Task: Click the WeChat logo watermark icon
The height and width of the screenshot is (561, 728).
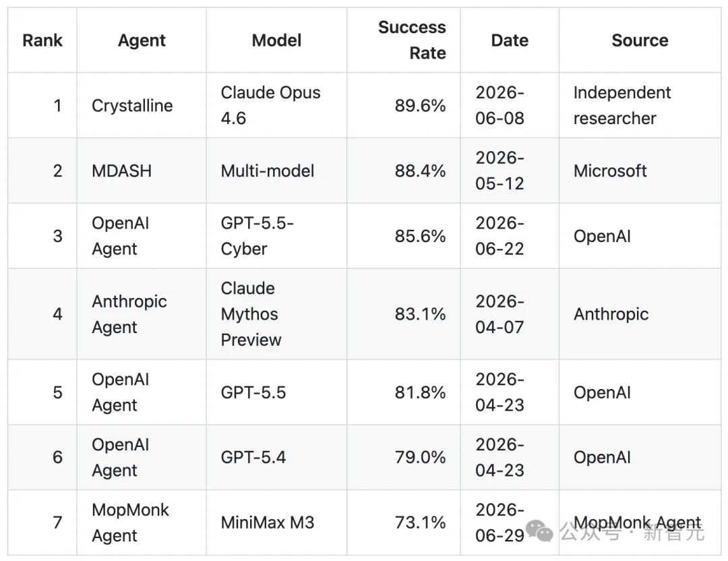Action: coord(539,531)
